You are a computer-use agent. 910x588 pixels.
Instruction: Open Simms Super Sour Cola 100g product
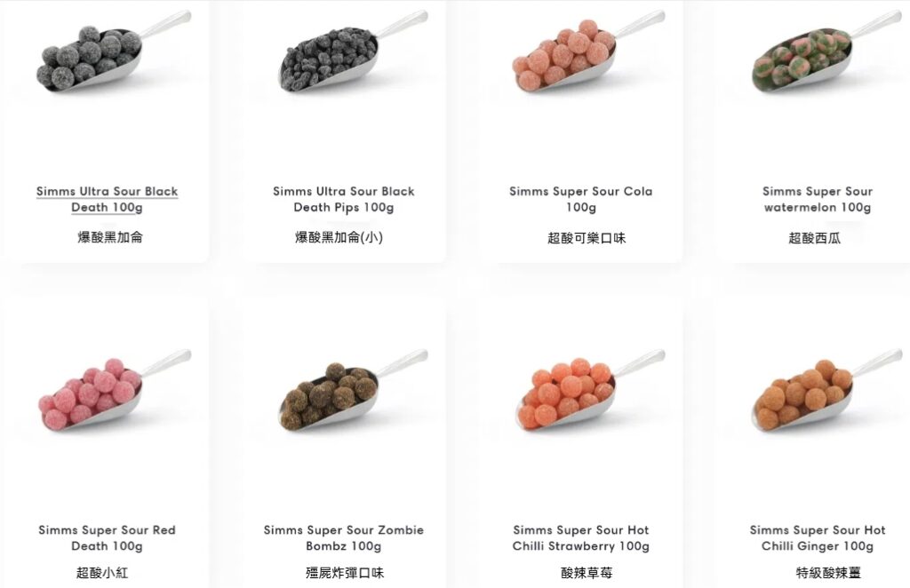pos(581,199)
